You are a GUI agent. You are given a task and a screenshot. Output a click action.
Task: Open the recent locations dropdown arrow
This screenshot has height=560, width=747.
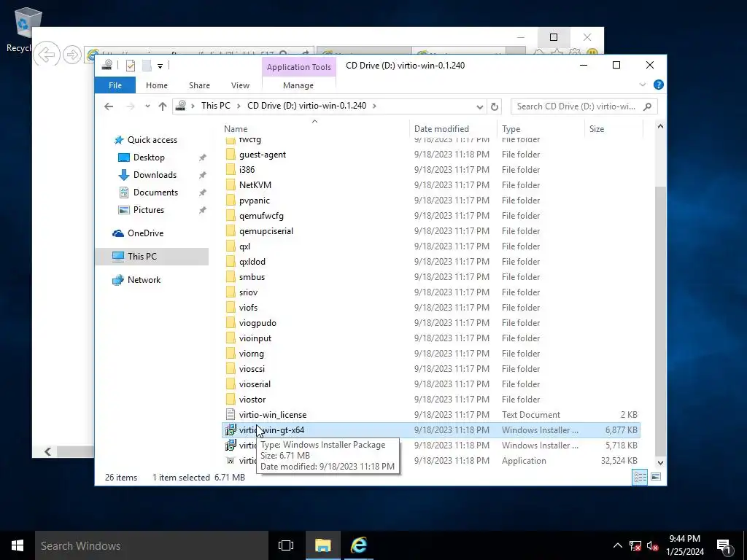pyautogui.click(x=147, y=106)
